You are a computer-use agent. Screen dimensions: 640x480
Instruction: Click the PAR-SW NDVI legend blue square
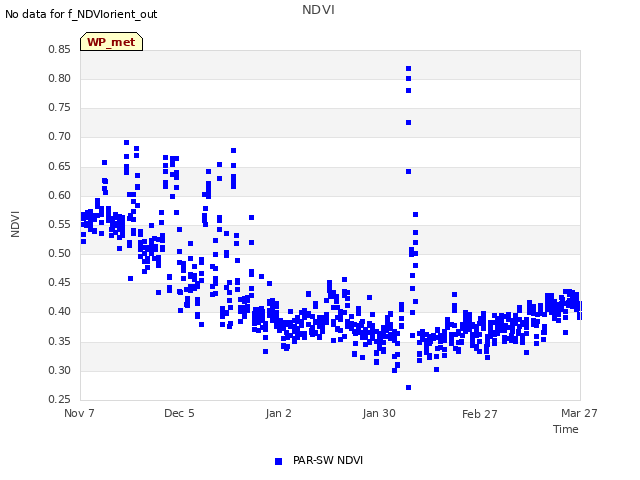coord(278,461)
